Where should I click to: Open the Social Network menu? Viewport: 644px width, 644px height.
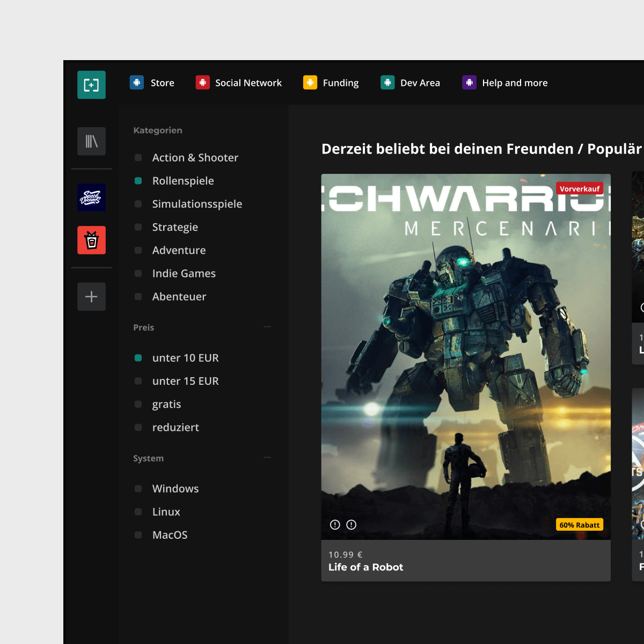pyautogui.click(x=248, y=83)
